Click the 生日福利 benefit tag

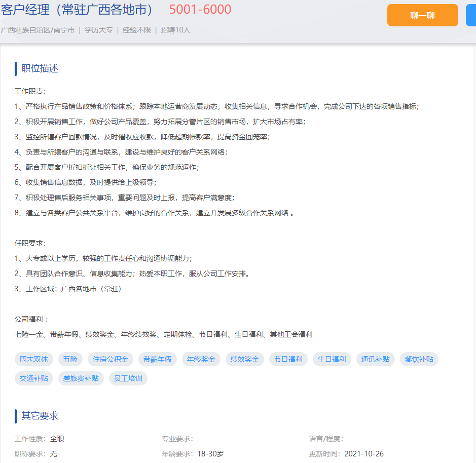(x=332, y=359)
